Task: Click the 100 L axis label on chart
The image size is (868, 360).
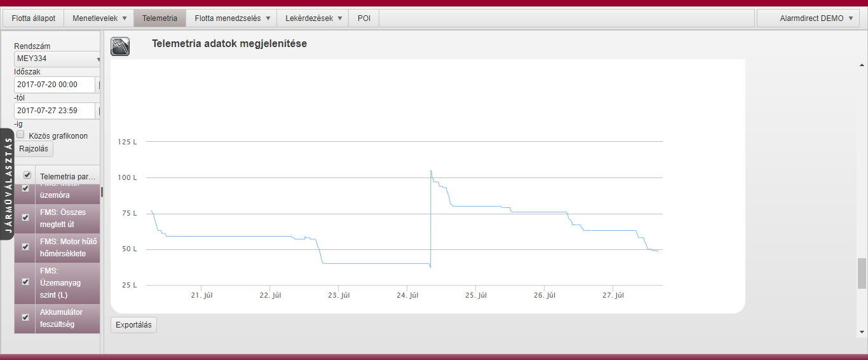Action: coord(127,177)
